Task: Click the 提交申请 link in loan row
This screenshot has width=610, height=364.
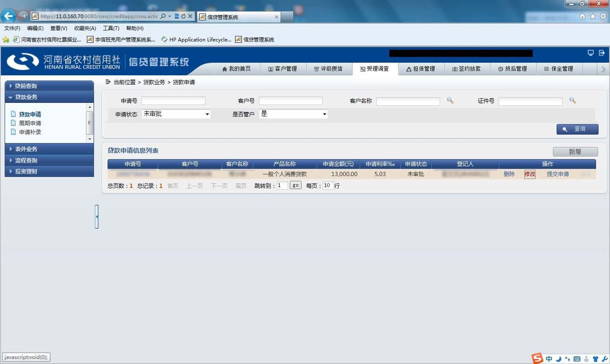Action: pyautogui.click(x=558, y=174)
